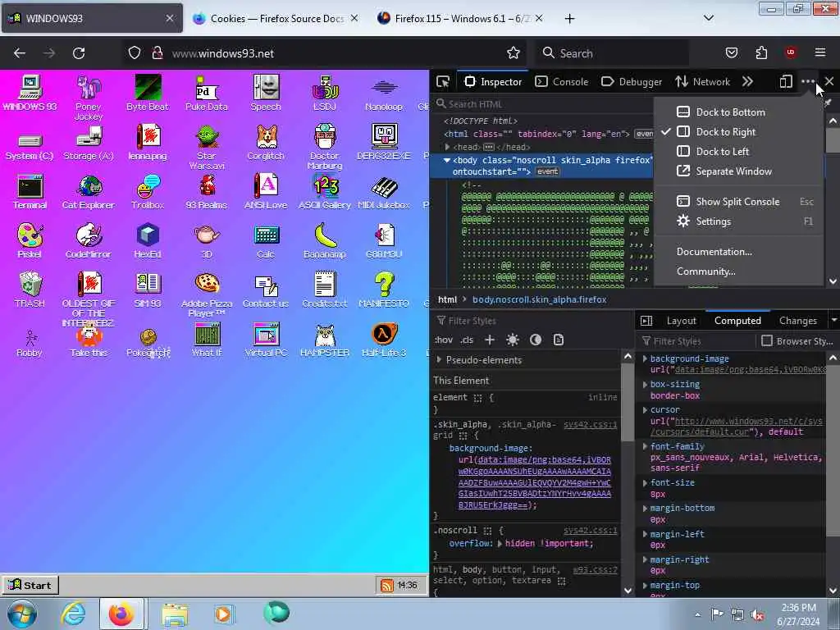This screenshot has height=630, width=840.
Task: Open the list all tabs dropdown
Action: tap(709, 18)
